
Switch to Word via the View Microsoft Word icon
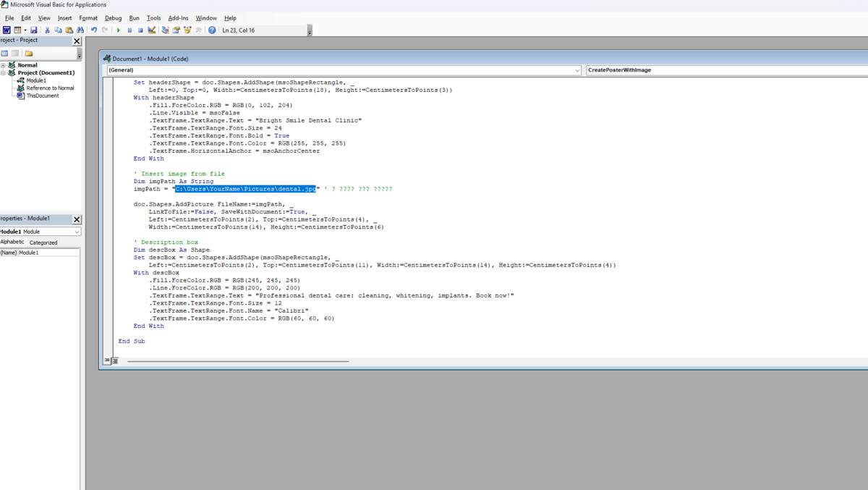(7, 30)
